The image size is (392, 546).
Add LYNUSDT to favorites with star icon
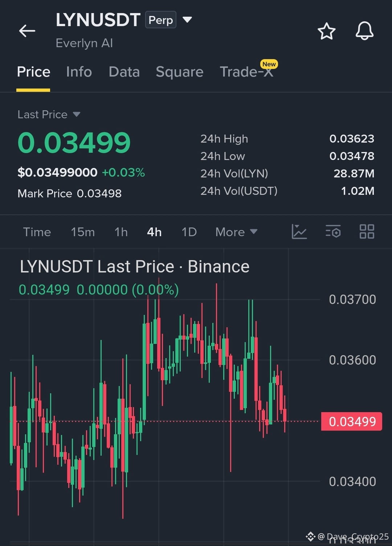[326, 31]
